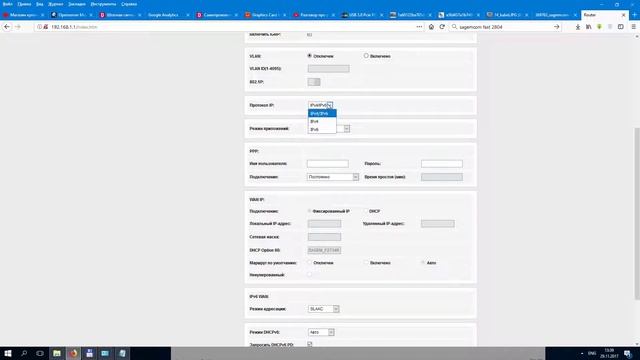
Task: Click the green extension icon in toolbar
Action: (599, 27)
